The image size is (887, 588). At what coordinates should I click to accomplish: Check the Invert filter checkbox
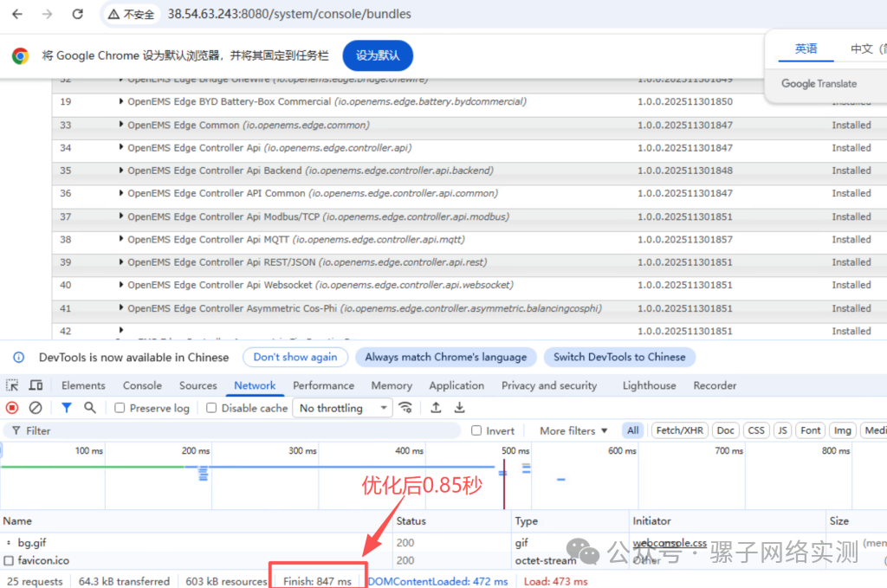pos(476,430)
